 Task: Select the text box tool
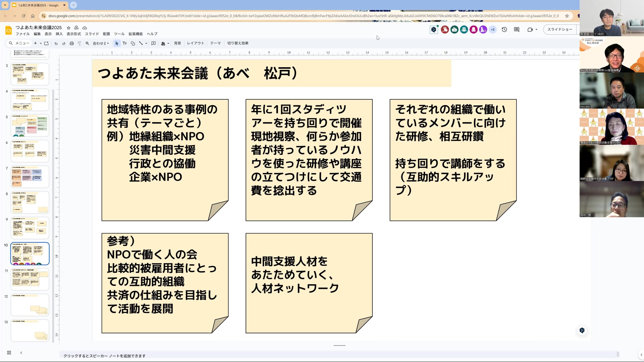(x=125, y=43)
